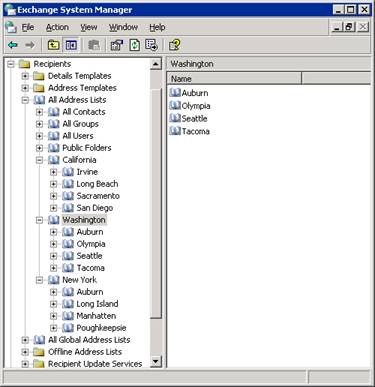375x387 pixels.
Task: Click the All Global Address Lists icon
Action: [x=39, y=340]
